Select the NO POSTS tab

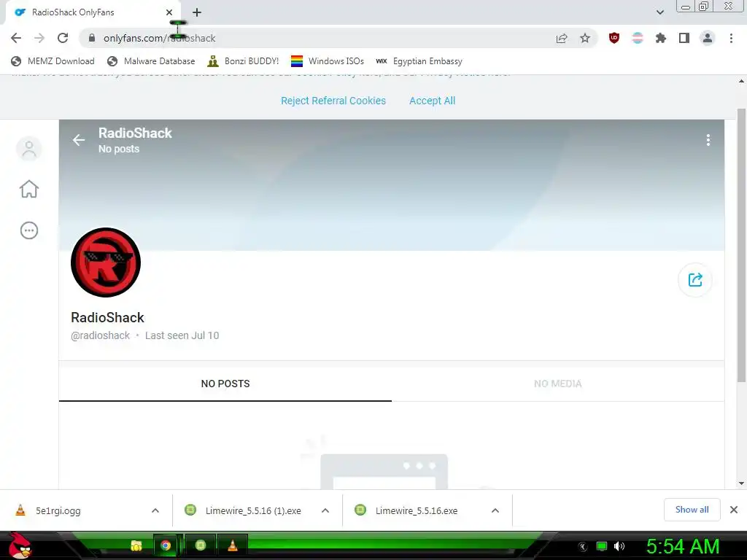click(x=225, y=384)
